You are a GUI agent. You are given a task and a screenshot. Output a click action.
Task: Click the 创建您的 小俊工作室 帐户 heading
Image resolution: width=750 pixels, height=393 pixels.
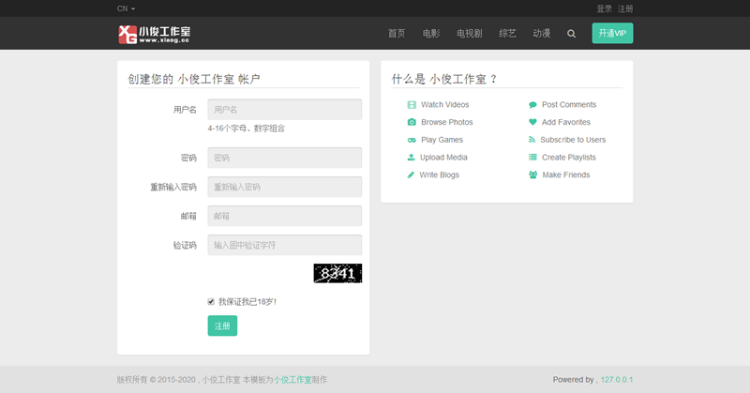pos(194,79)
